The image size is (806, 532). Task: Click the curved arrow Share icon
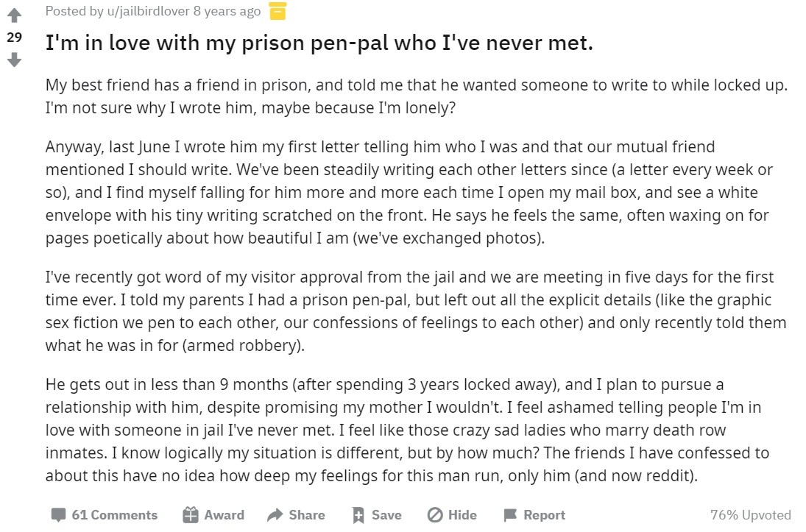275,514
